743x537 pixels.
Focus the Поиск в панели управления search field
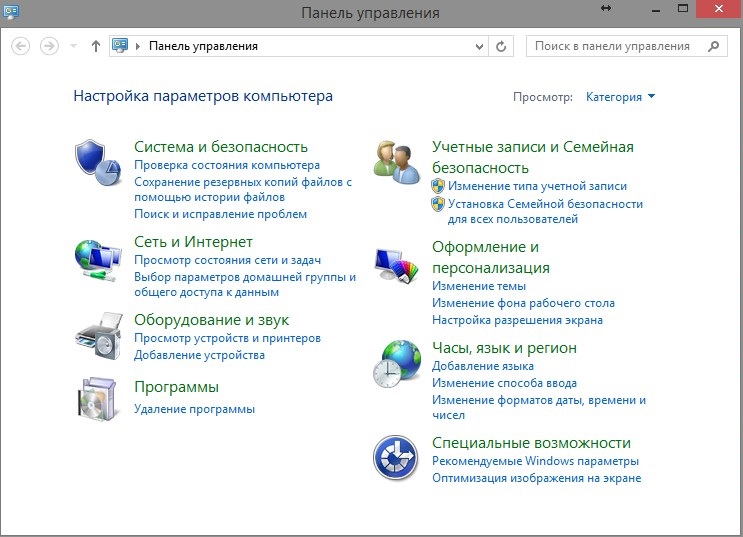[626, 46]
